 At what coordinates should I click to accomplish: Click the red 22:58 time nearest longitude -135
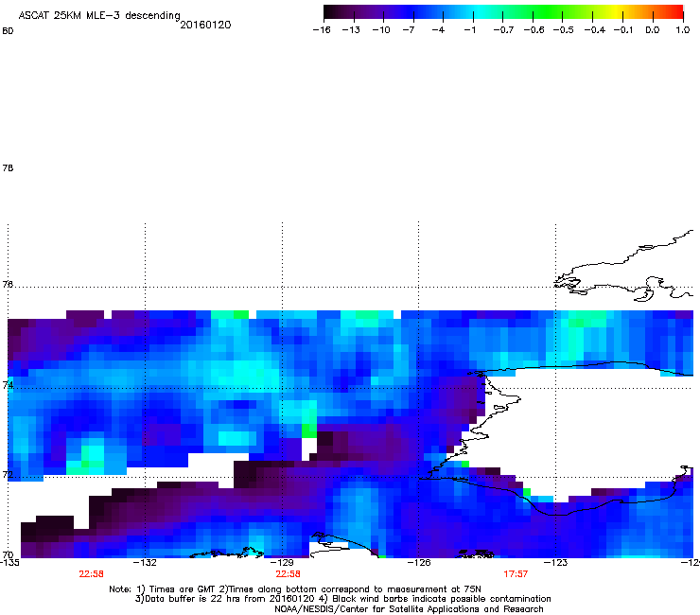[91, 574]
